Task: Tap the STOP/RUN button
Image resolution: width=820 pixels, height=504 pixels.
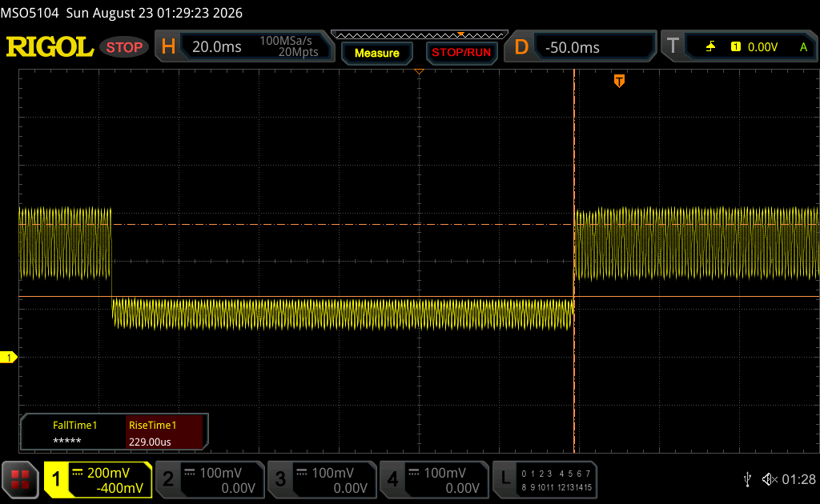Action: tap(461, 53)
